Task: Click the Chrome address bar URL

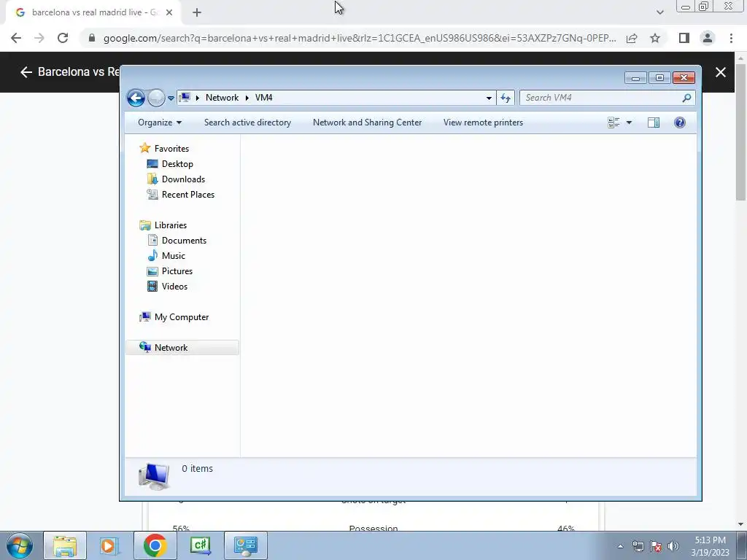Action: 360,38
